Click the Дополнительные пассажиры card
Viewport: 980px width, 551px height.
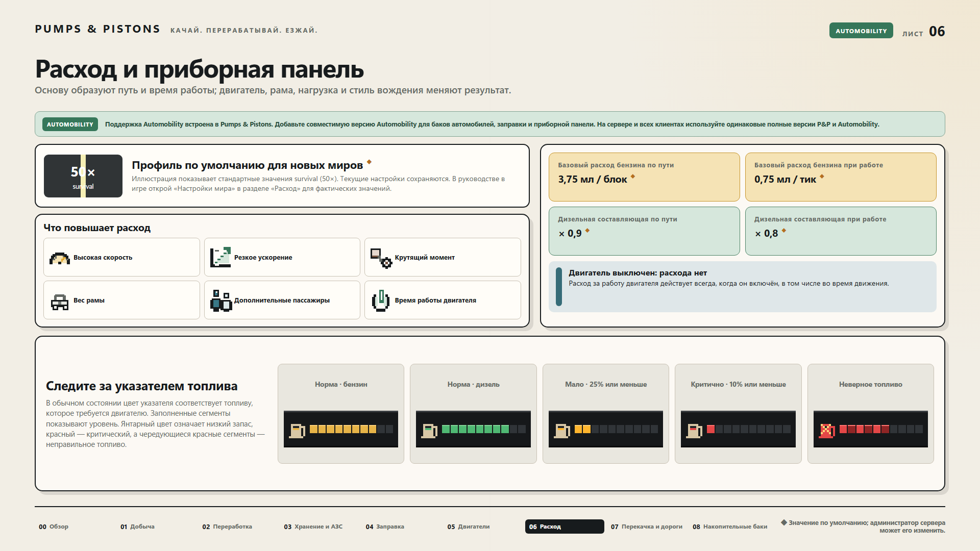pyautogui.click(x=282, y=300)
